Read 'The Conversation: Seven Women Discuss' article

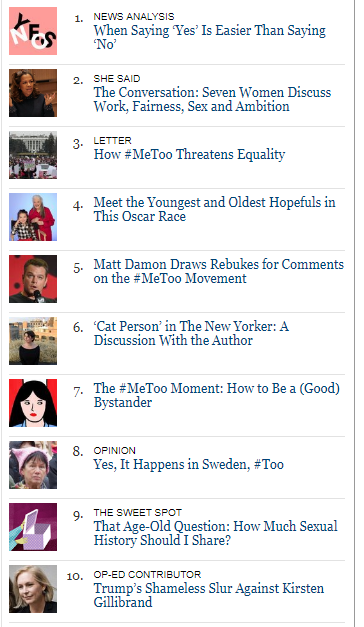click(212, 99)
